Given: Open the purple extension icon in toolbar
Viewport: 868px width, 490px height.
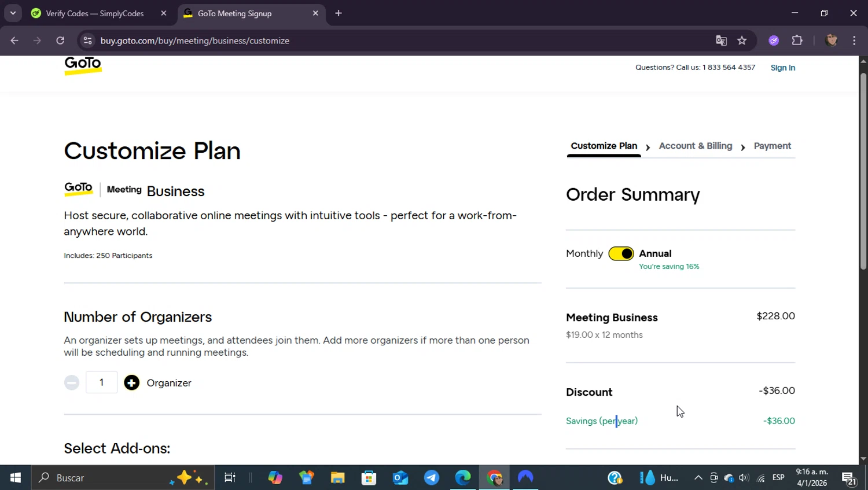Looking at the screenshot, I should [x=774, y=40].
